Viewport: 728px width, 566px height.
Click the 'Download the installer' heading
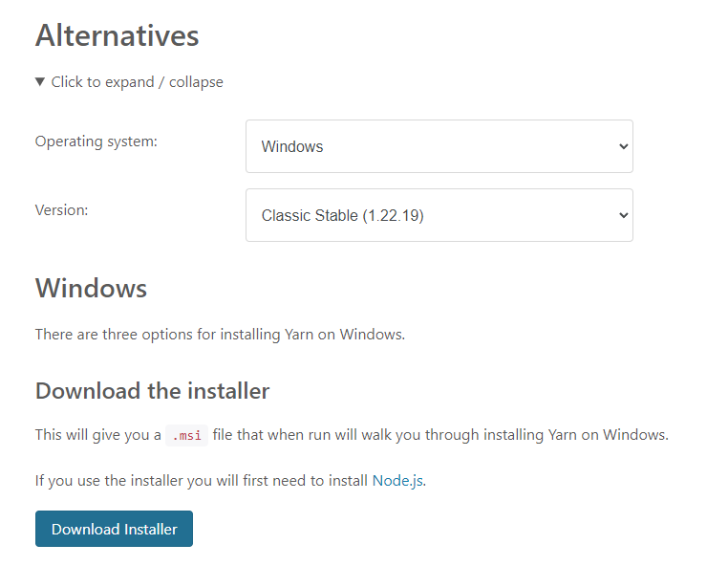click(x=152, y=390)
